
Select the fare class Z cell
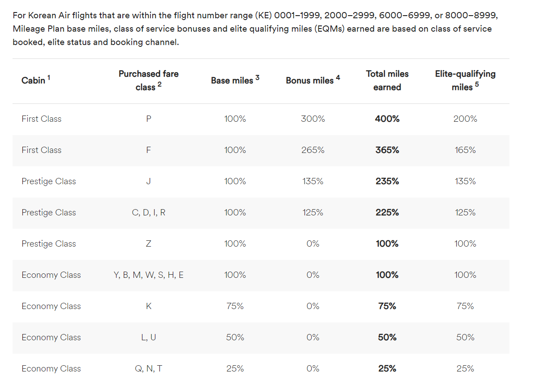click(x=149, y=244)
